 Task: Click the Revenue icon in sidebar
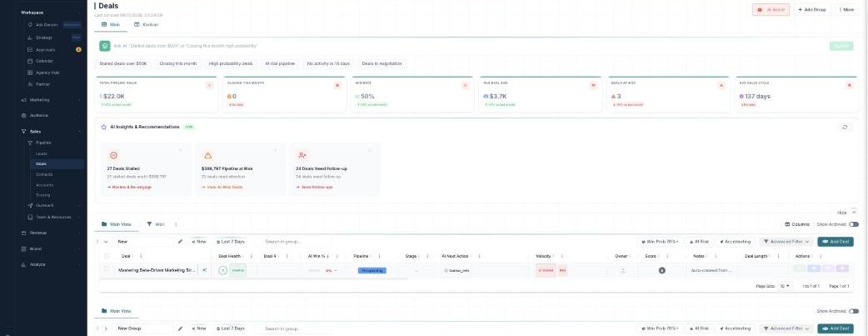(x=24, y=233)
